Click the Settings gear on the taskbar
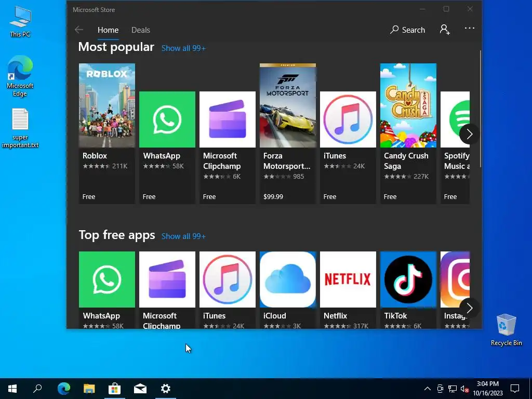Viewport: 532px width, 399px height. pos(166,389)
